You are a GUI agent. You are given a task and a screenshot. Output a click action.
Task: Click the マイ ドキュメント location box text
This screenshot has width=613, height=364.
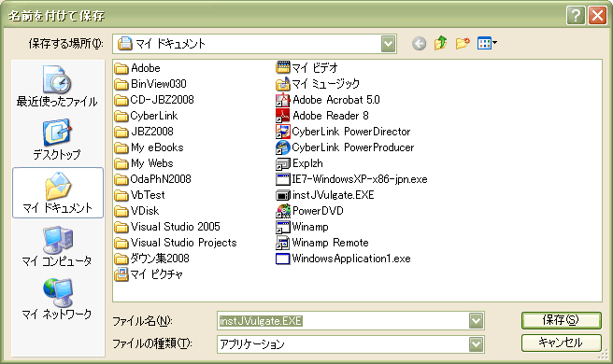coord(170,44)
